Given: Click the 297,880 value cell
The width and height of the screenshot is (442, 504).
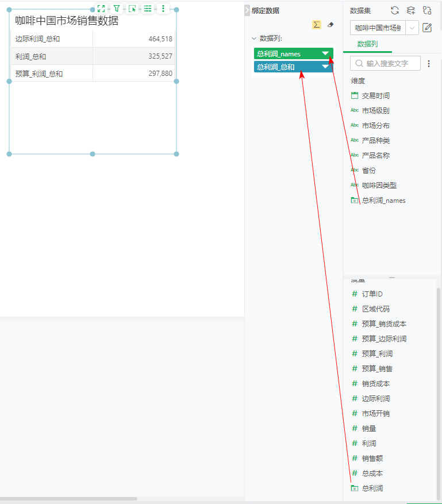Looking at the screenshot, I should click(x=134, y=74).
